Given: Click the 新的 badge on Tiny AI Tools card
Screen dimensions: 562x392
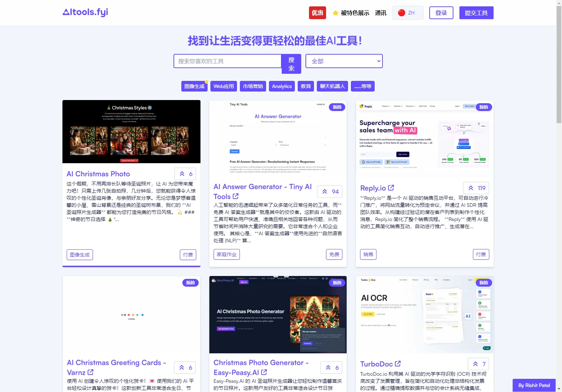Looking at the screenshot, I should point(337,107).
